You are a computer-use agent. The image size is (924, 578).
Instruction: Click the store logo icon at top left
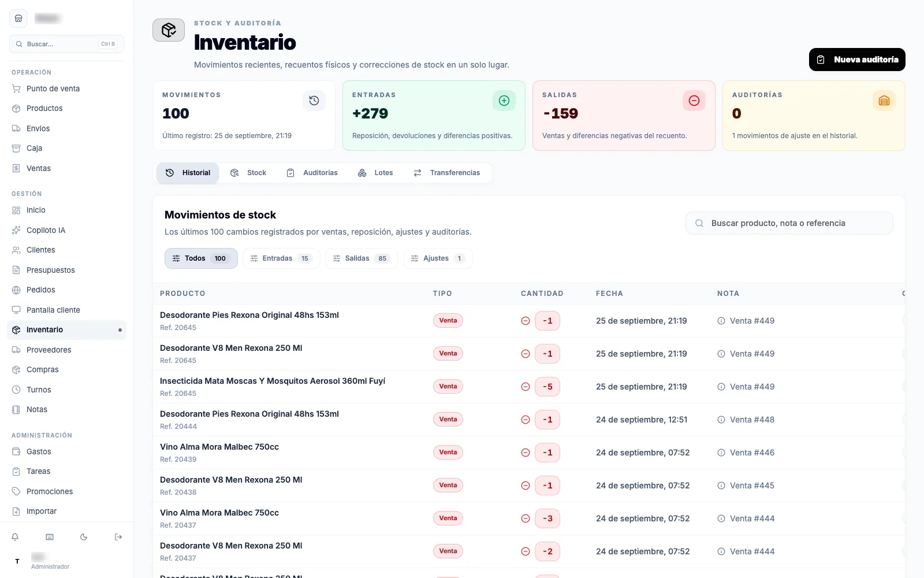point(18,18)
